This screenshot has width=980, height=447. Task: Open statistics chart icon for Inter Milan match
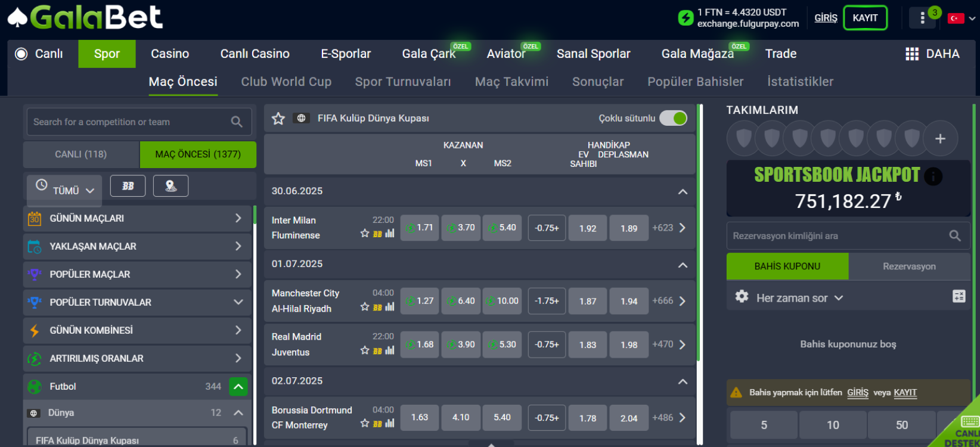tap(390, 234)
